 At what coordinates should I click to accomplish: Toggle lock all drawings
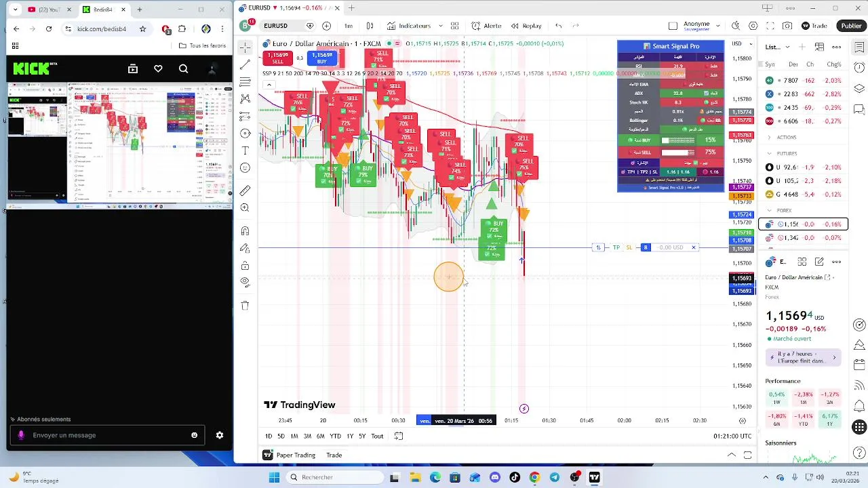pos(245,265)
